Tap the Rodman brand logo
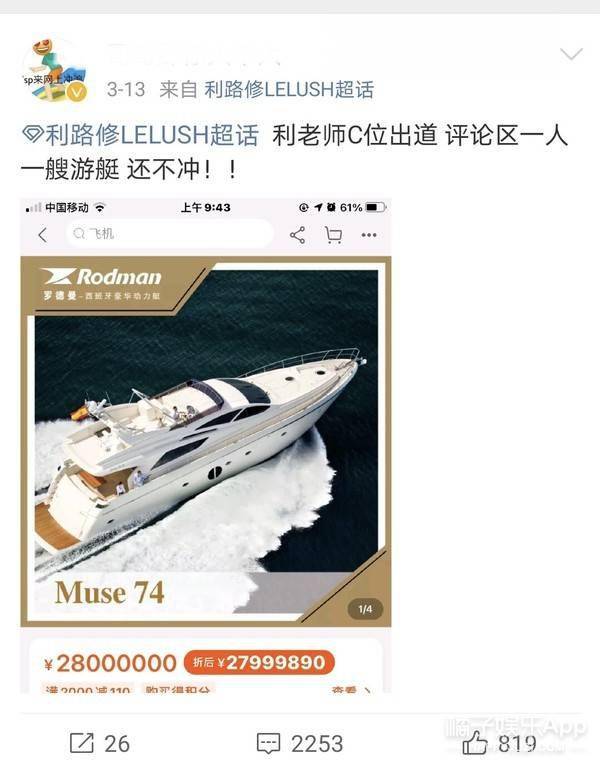 click(x=102, y=283)
